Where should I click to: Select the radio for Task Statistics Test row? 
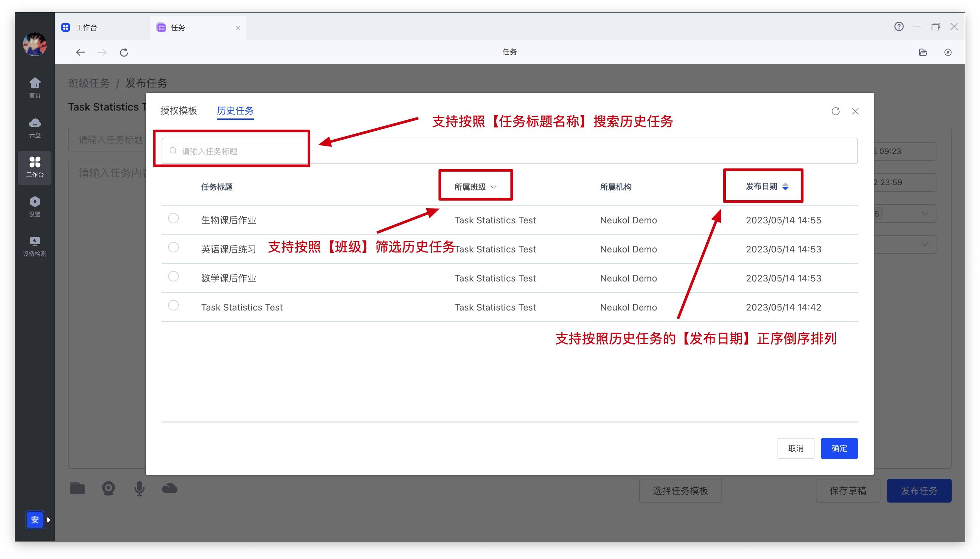(x=173, y=305)
